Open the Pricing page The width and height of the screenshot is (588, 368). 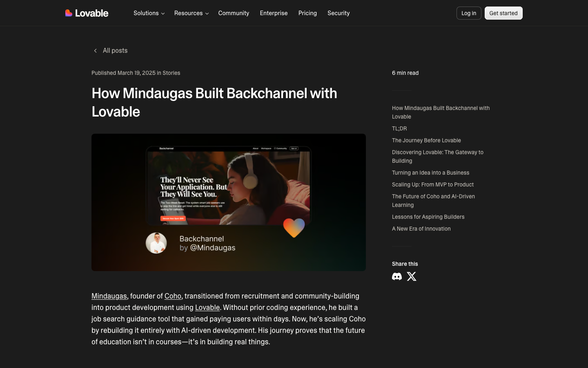pyautogui.click(x=307, y=13)
